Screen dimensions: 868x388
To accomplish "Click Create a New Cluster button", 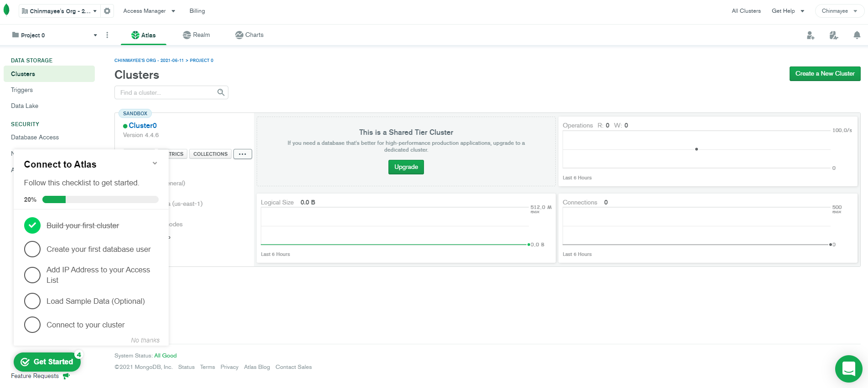I will [x=825, y=74].
